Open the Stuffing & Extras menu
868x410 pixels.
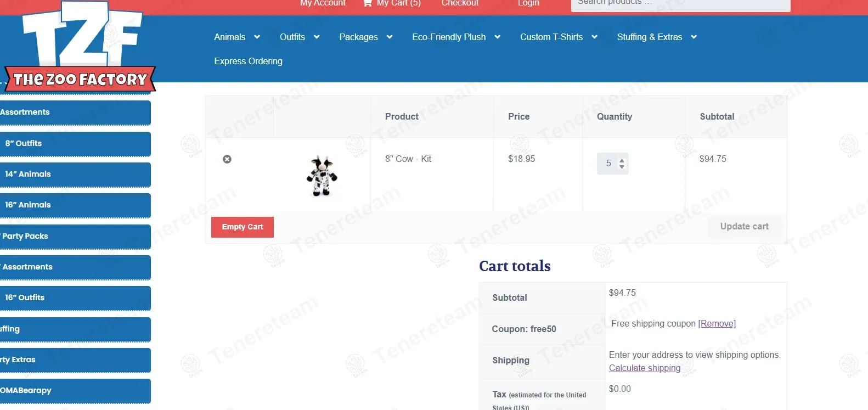650,37
